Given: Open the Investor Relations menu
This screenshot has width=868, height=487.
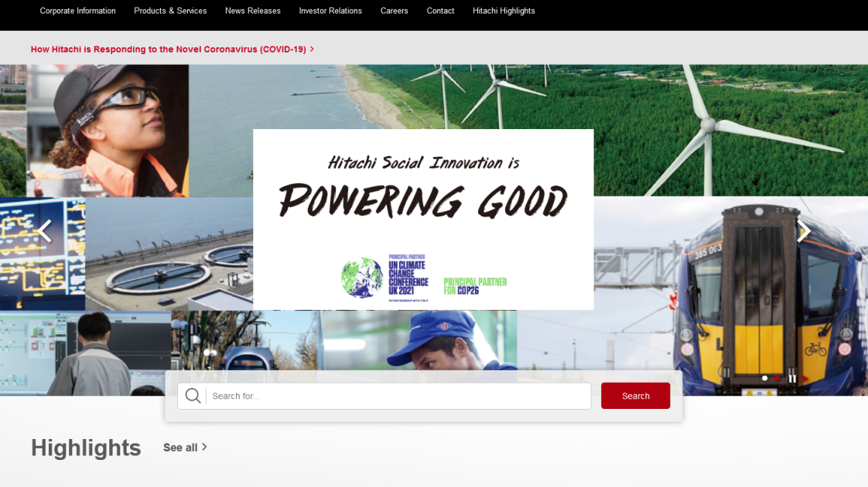Looking at the screenshot, I should [x=330, y=11].
